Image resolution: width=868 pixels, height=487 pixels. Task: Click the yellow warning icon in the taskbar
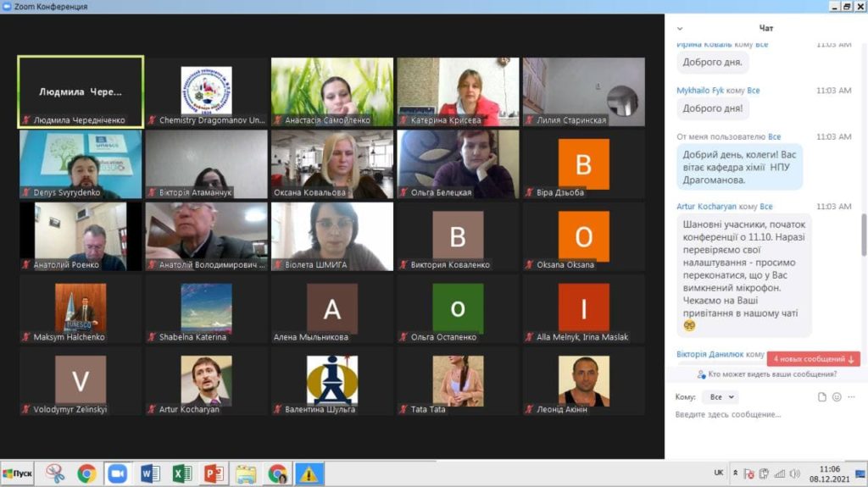click(x=309, y=473)
